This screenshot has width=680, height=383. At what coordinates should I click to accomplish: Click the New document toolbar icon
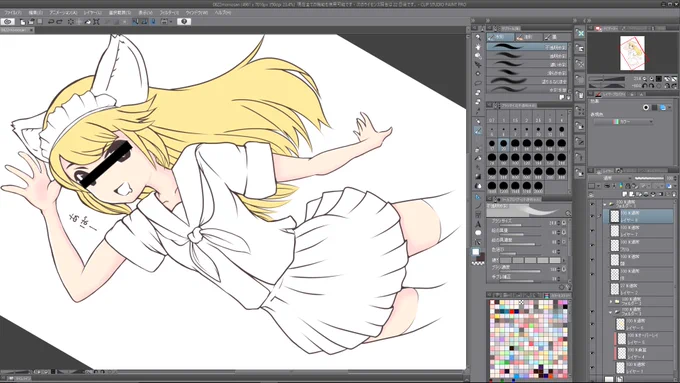point(23,21)
